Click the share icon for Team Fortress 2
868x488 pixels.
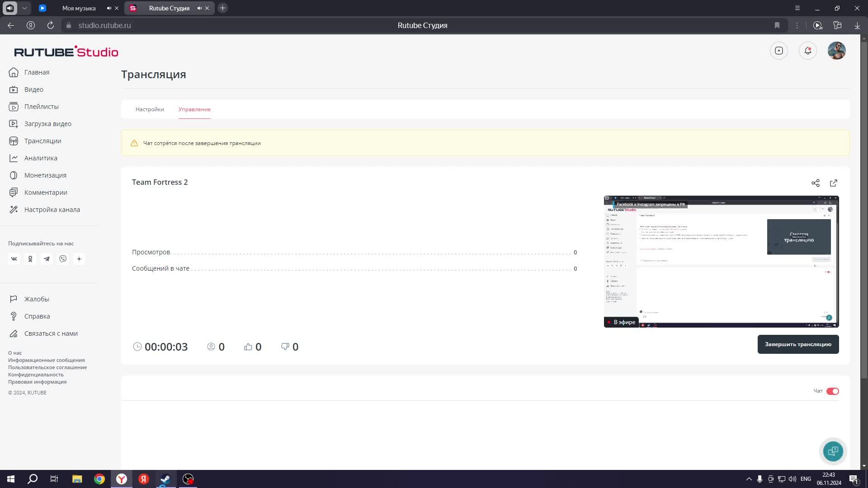(815, 183)
